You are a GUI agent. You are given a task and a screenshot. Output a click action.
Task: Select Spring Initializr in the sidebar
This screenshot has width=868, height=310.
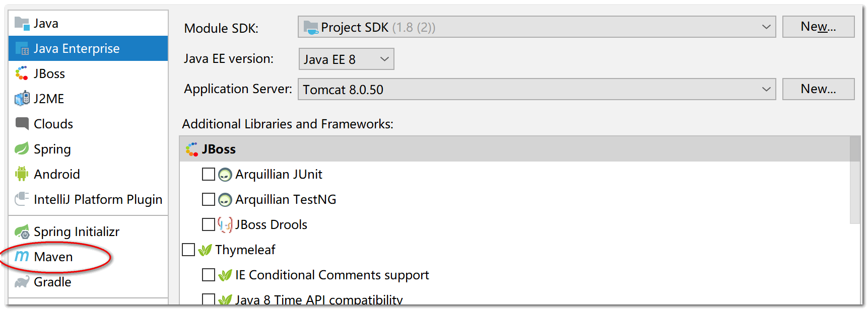point(76,231)
